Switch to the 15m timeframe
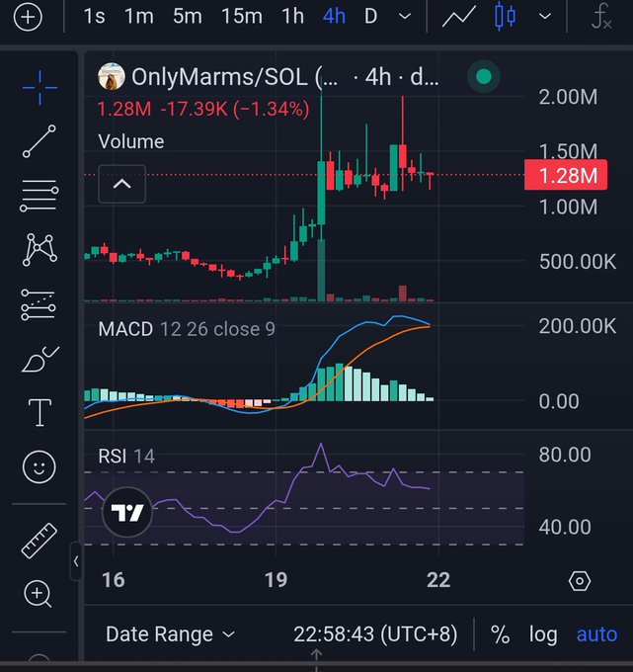This screenshot has width=633, height=672. point(242,17)
